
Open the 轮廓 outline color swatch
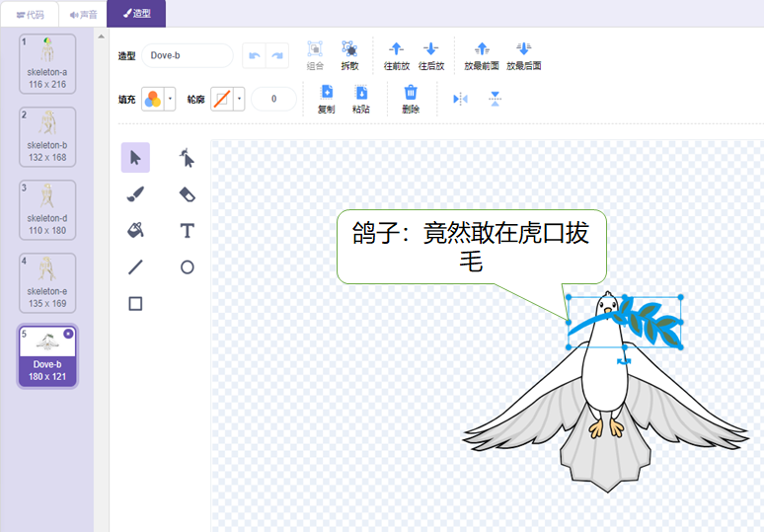(222, 99)
